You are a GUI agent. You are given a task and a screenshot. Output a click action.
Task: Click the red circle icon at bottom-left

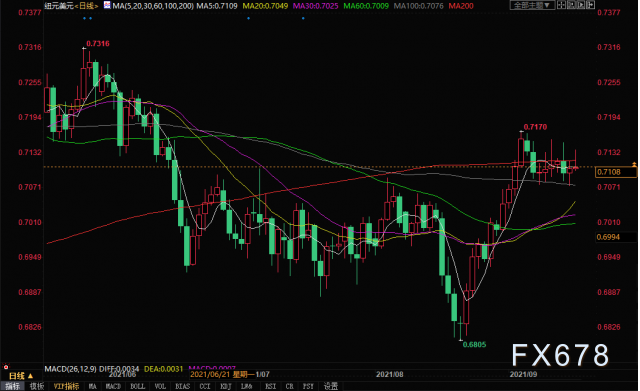click(x=6, y=367)
